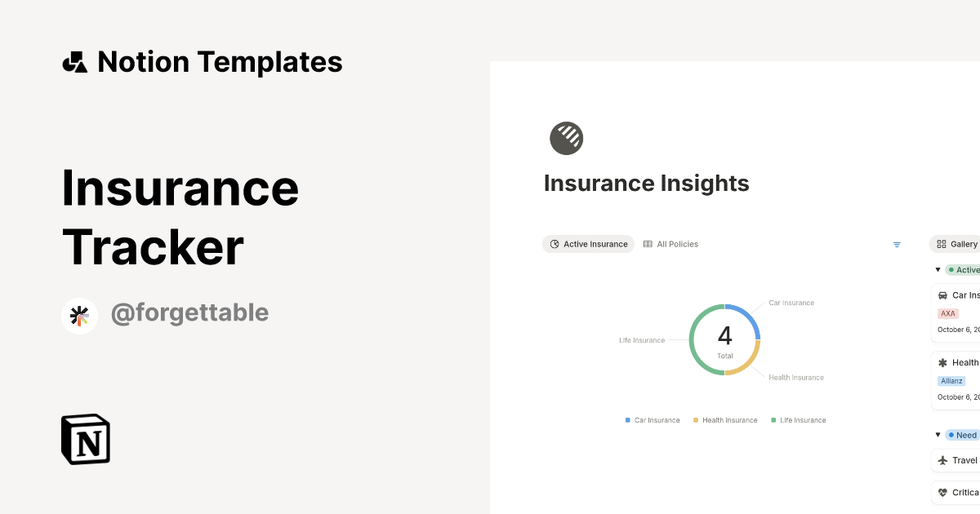
Task: Select the pie chart icon on Active Insurance
Action: 554,244
